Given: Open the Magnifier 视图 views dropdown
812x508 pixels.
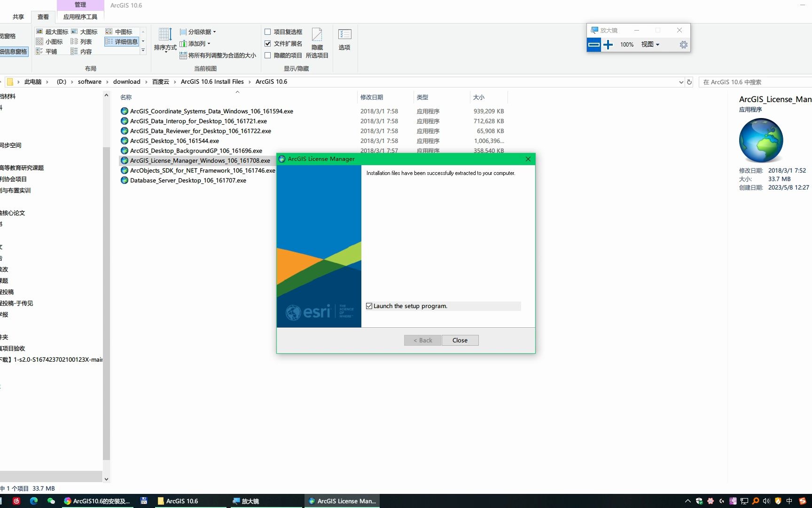Looking at the screenshot, I should point(650,45).
